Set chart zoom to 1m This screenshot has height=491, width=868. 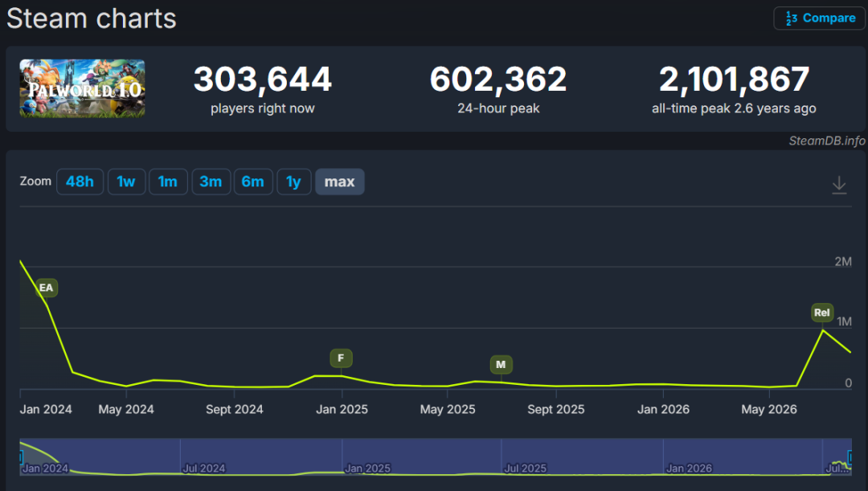point(168,182)
